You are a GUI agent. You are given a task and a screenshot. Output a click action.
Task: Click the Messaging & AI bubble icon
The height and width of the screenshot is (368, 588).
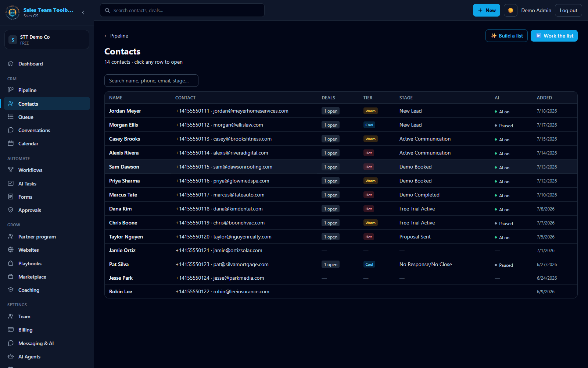point(11,343)
